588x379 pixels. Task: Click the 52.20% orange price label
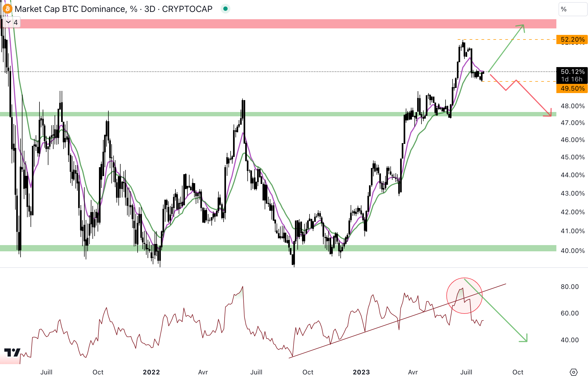pyautogui.click(x=572, y=39)
